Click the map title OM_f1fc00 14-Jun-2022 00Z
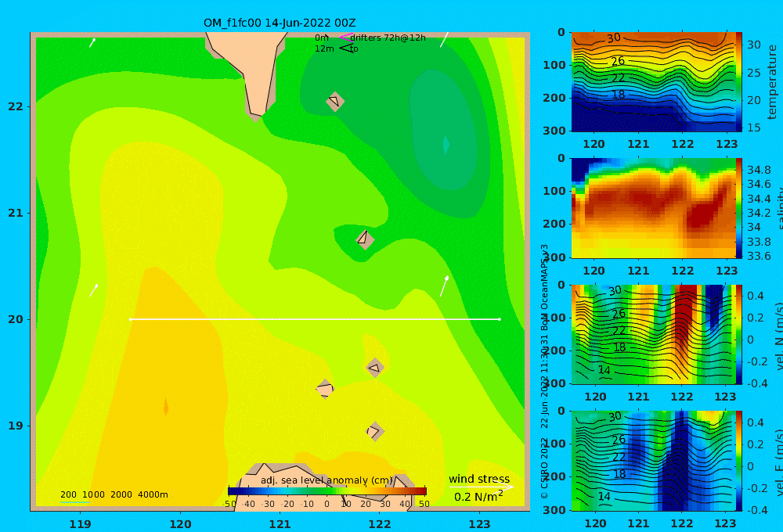783x532 pixels. [280, 23]
